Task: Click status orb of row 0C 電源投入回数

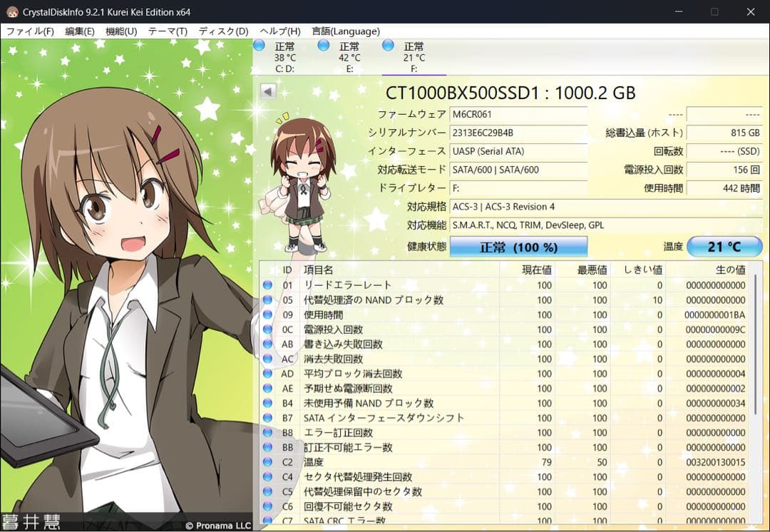Action: click(267, 329)
